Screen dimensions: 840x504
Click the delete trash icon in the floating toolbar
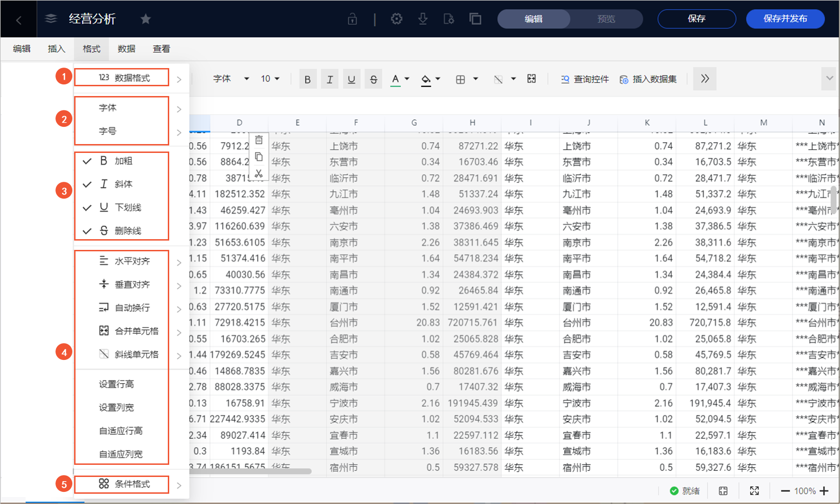point(259,140)
